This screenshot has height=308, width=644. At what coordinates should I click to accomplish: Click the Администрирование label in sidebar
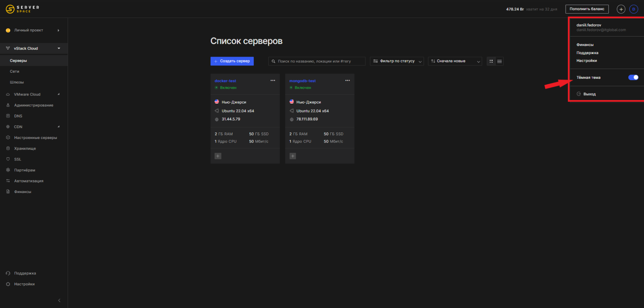point(34,105)
